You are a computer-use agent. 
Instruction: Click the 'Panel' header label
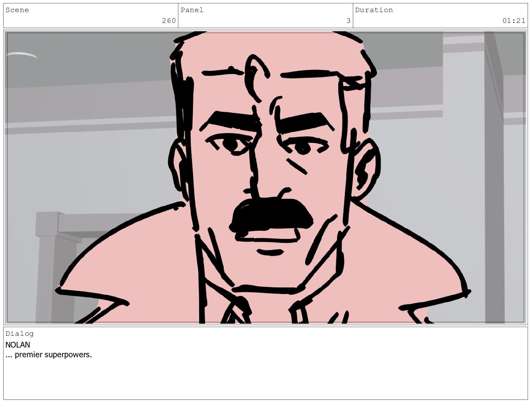[192, 10]
